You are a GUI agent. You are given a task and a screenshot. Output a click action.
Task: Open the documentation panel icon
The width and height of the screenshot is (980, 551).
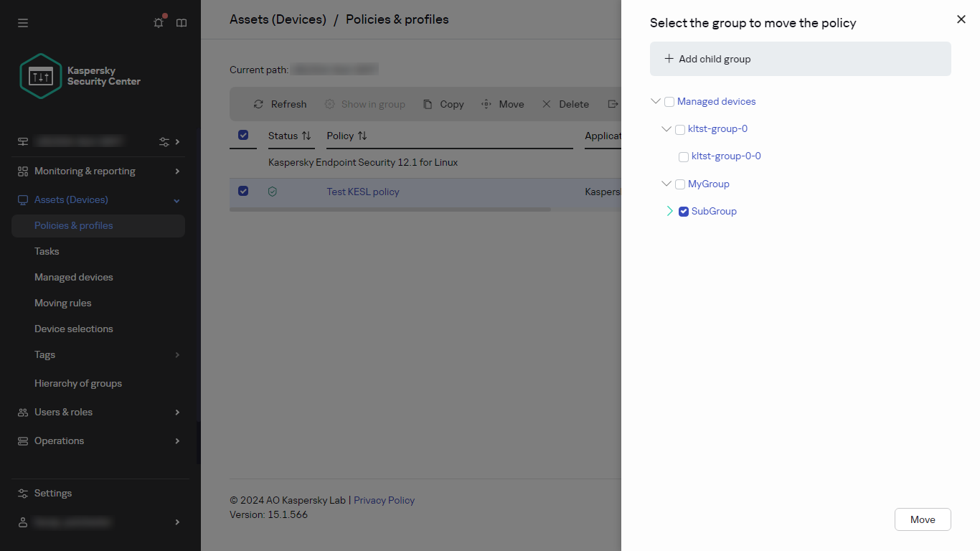point(181,22)
